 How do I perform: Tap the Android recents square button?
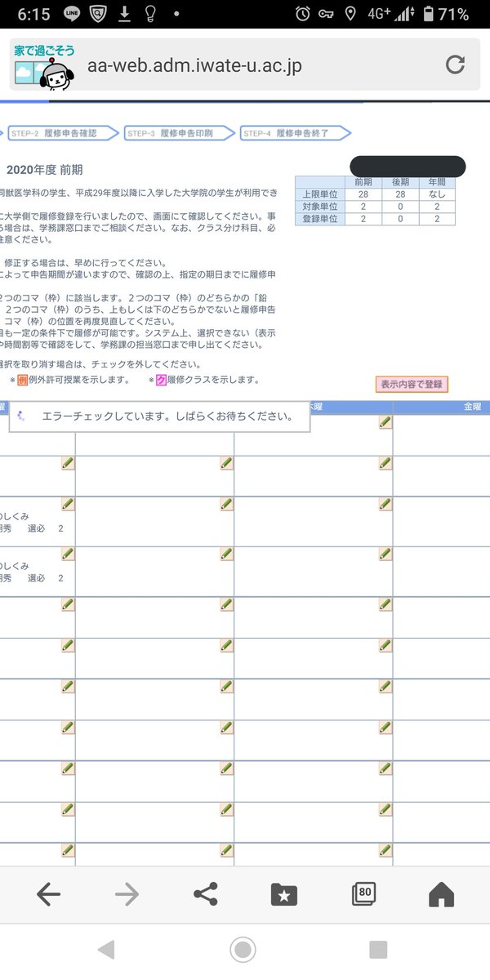(x=378, y=949)
